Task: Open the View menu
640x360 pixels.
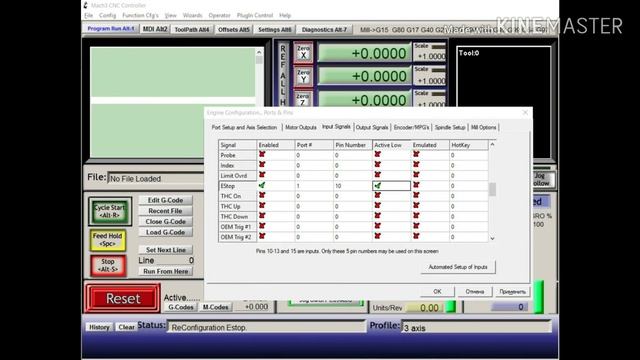Action: tap(171, 15)
